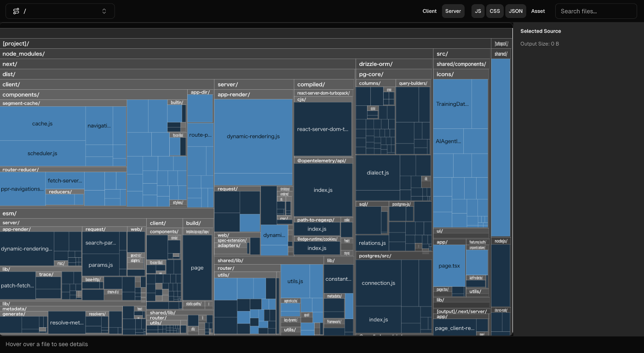Select the query-builders/ directory header
Screen dimensions: 644x353
coord(413,83)
